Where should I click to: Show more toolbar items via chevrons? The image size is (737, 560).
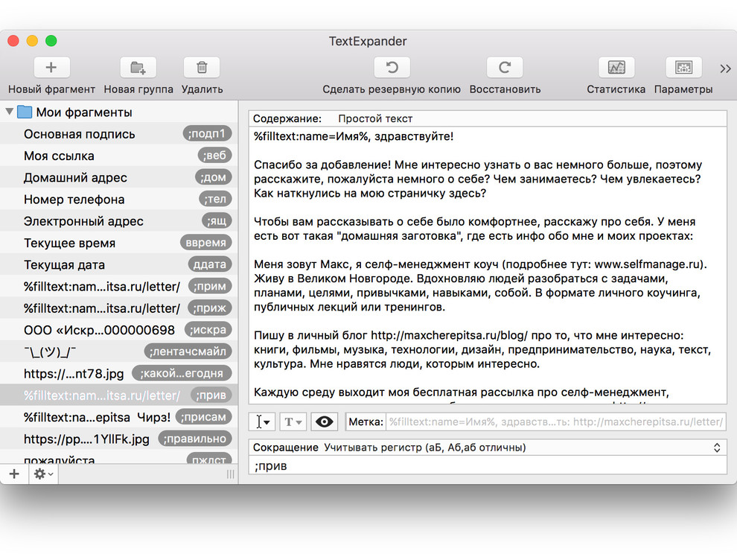724,69
